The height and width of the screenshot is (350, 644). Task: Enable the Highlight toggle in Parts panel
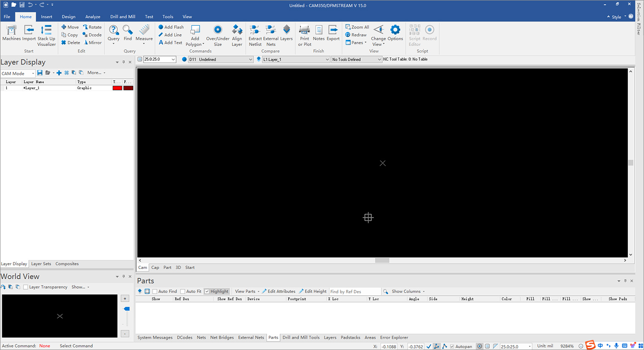click(217, 291)
